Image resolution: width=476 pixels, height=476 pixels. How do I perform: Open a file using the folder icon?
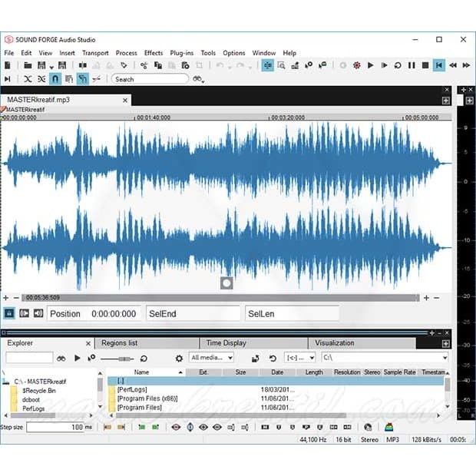[x=28, y=65]
